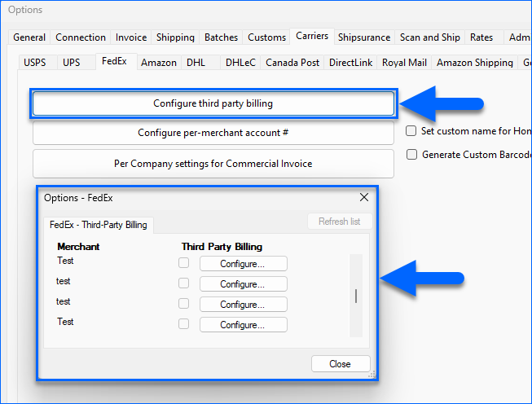Image resolution: width=532 pixels, height=404 pixels.
Task: Open the Royal Mail carrier tab
Action: (x=404, y=63)
